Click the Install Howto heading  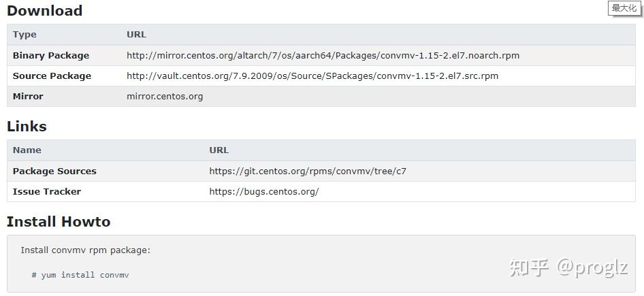[x=58, y=222]
